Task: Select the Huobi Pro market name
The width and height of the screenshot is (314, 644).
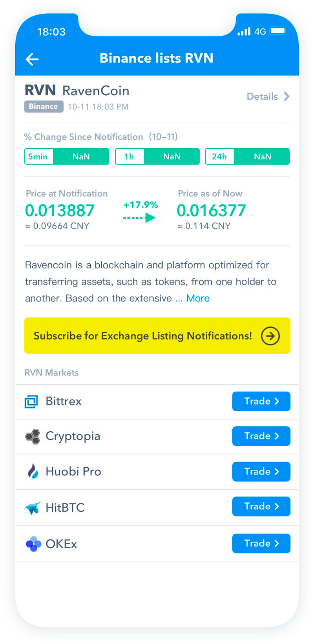Action: [73, 471]
